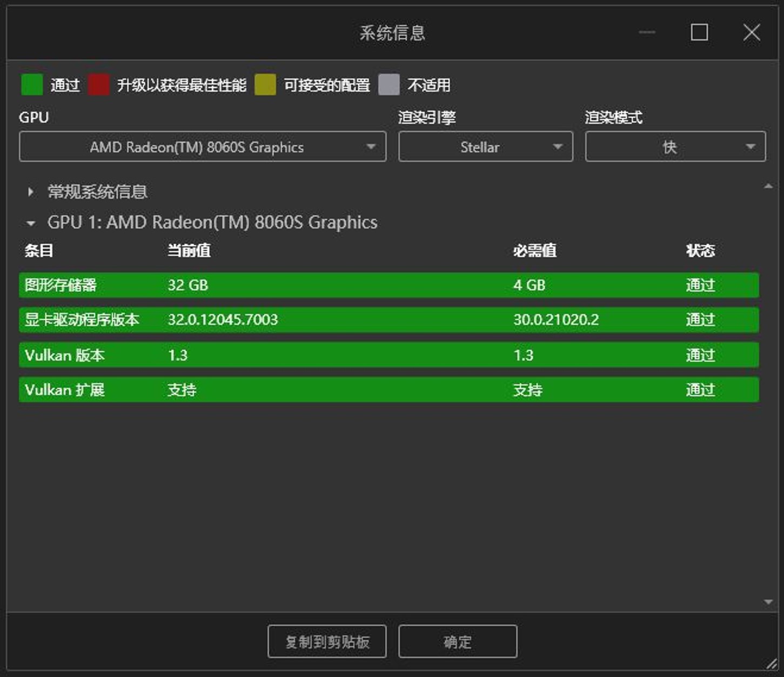Click the gray 不适用 legend swatch
This screenshot has height=677, width=784.
click(389, 85)
